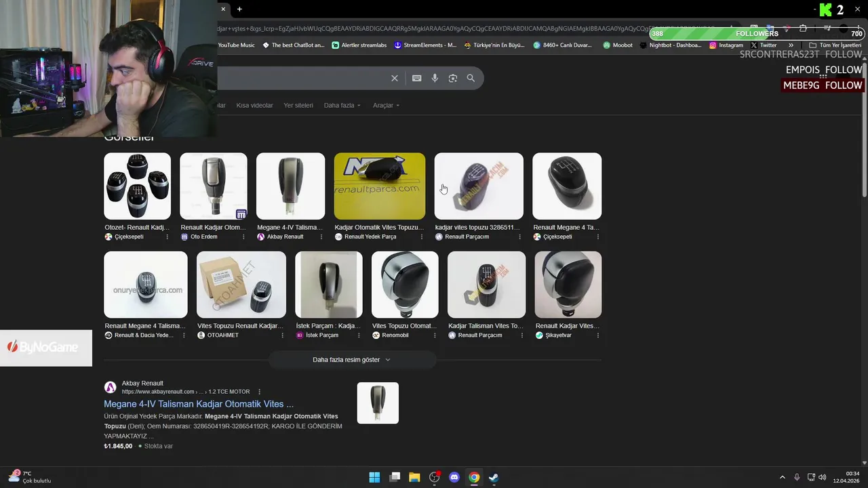The image size is (868, 488).
Task: Clear the Google search box text
Action: pos(395,78)
